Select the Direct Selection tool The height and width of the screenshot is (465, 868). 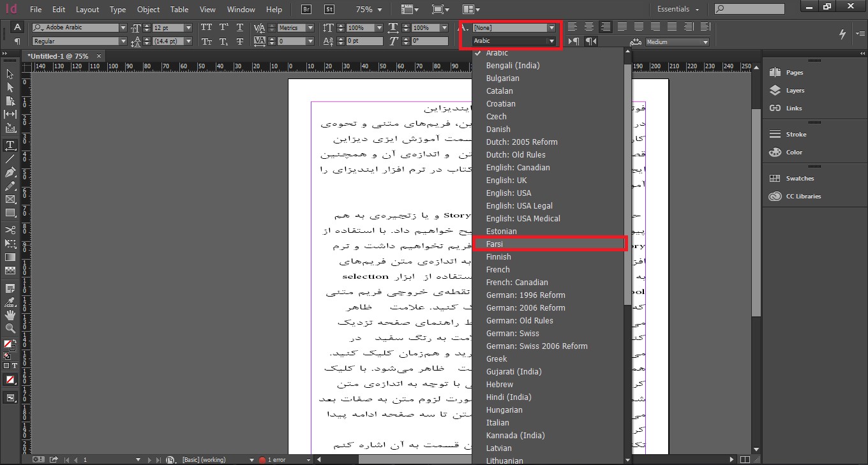(10, 88)
